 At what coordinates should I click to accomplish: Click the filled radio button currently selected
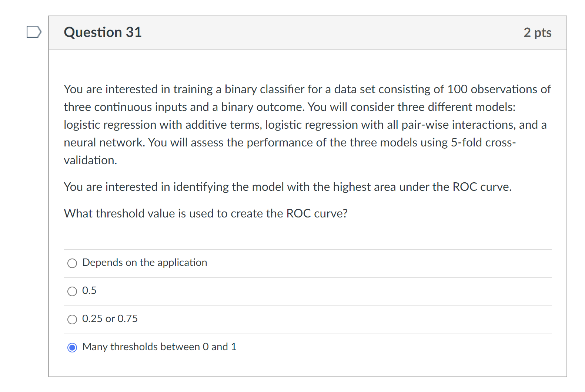tap(73, 348)
